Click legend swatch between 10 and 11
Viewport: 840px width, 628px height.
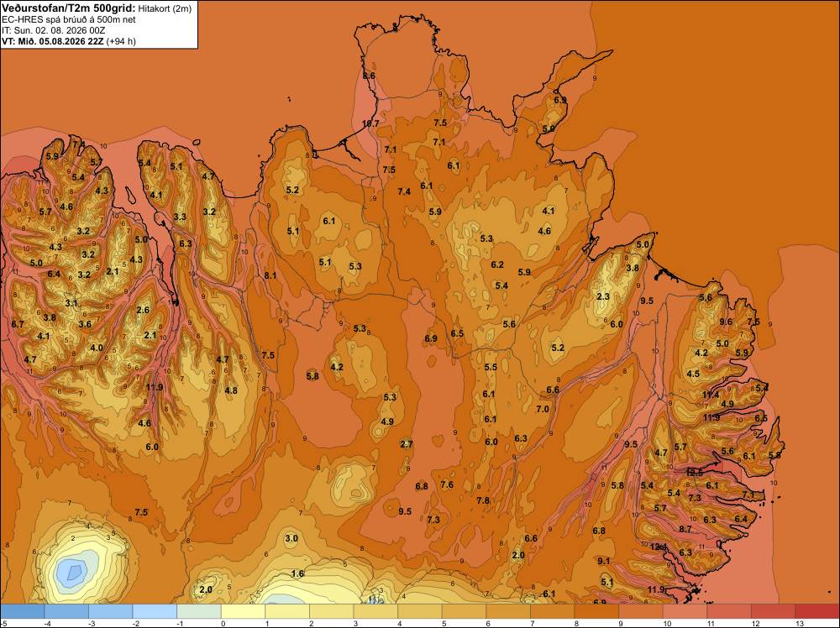pos(685,611)
